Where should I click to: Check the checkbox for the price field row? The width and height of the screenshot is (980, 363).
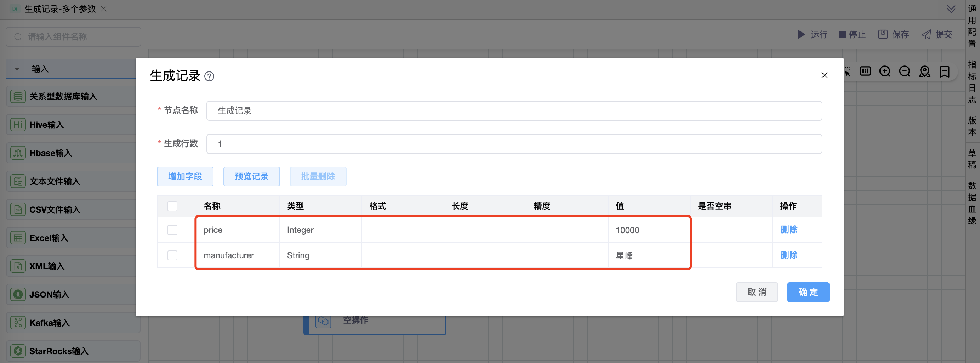172,230
